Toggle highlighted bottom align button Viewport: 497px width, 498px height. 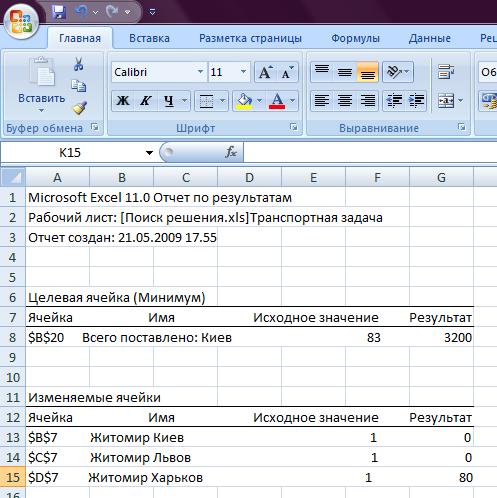368,72
